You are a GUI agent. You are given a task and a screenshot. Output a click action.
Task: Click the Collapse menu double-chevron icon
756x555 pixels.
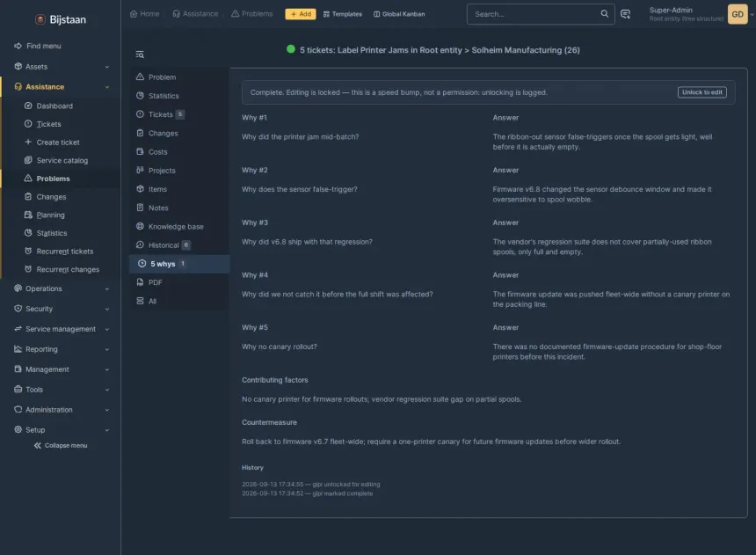click(38, 445)
